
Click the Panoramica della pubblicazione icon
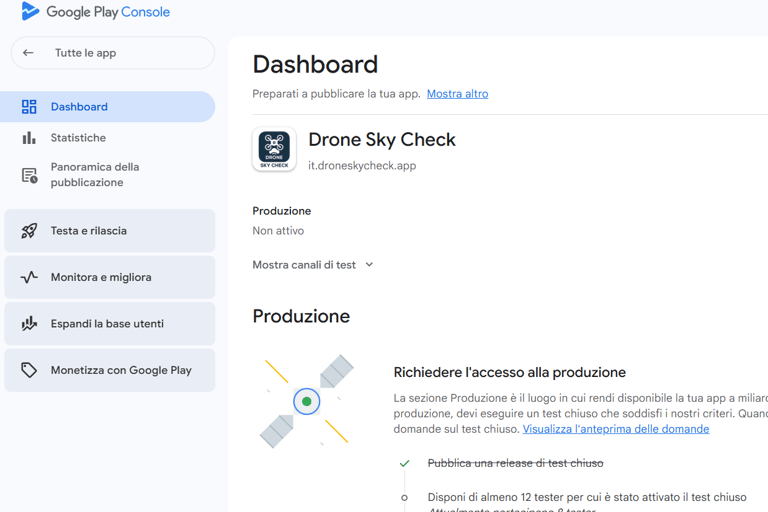[x=29, y=175]
